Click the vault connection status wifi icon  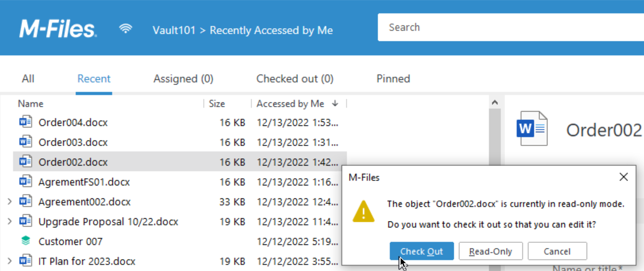tap(125, 29)
